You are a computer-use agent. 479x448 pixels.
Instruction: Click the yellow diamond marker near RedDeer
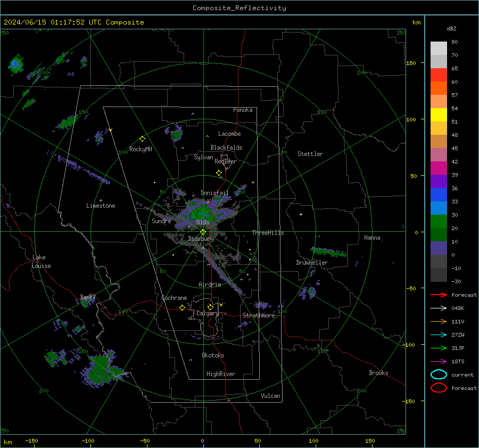(219, 173)
